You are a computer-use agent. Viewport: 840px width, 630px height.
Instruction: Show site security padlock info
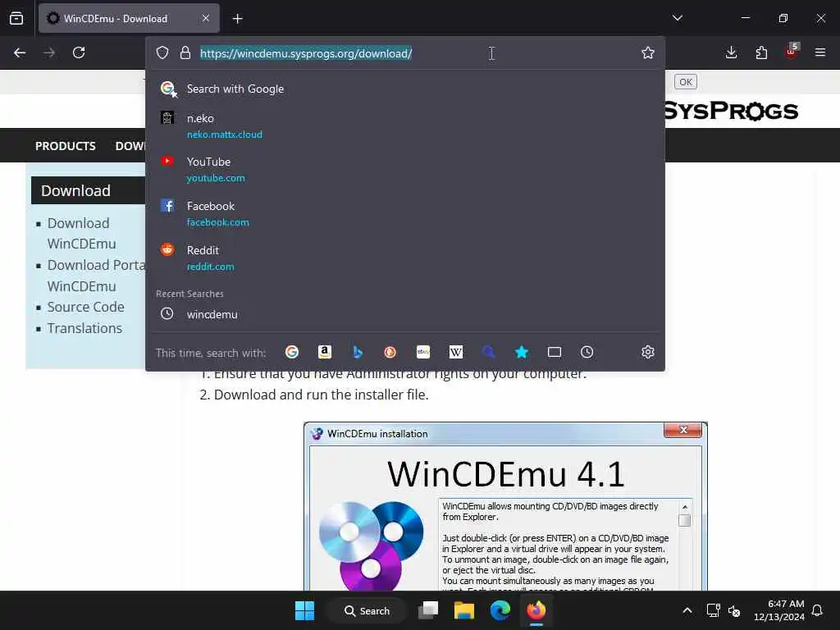pos(185,52)
